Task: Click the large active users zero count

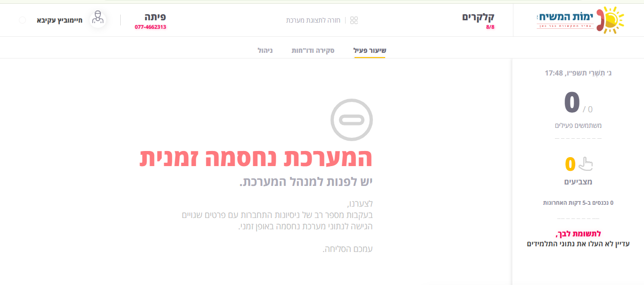Action: [x=572, y=103]
